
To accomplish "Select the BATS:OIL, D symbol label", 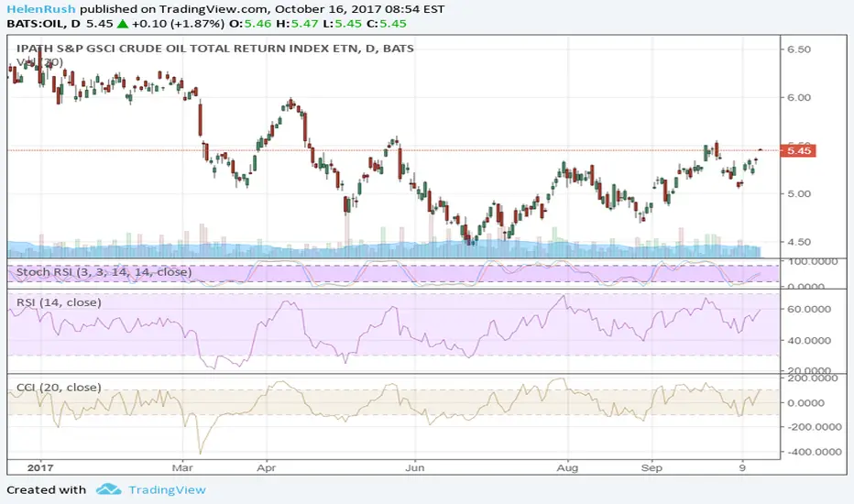I will coord(44,24).
